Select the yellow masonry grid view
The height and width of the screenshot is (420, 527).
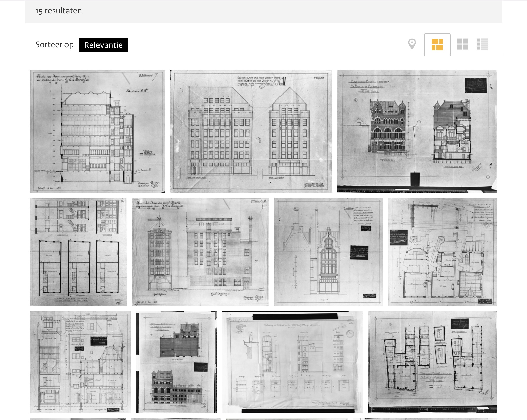[x=437, y=44]
